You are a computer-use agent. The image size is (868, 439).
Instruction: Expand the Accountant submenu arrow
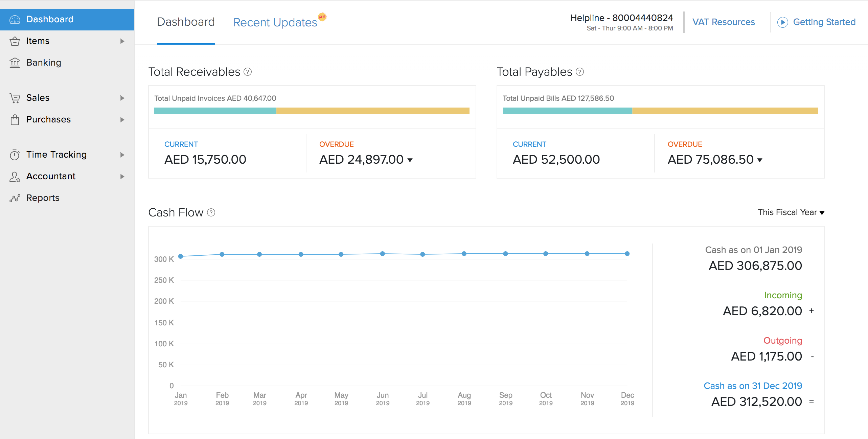click(x=122, y=177)
